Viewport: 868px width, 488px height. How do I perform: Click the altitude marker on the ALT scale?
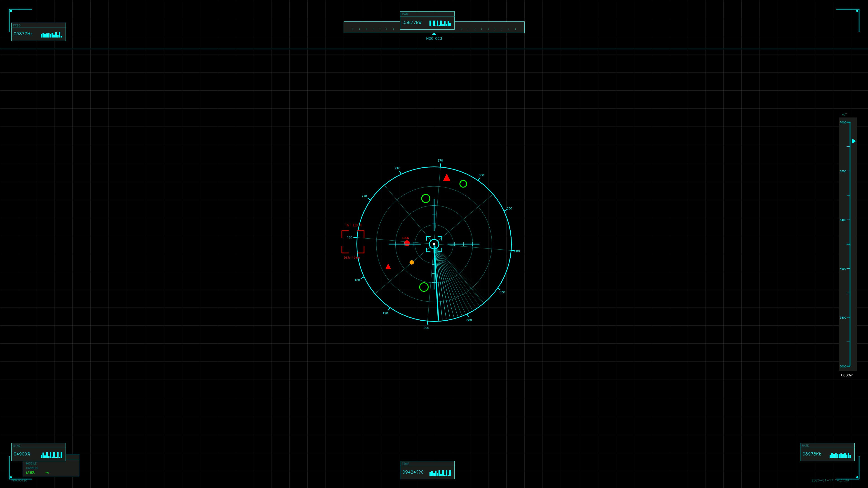coord(854,141)
